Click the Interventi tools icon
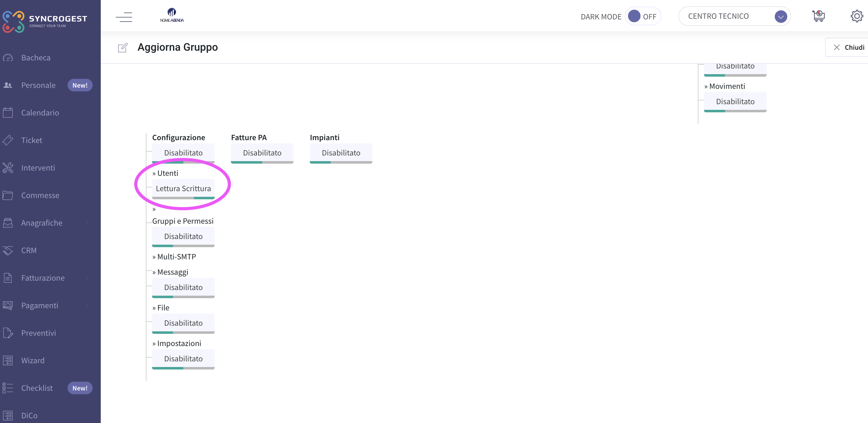The image size is (868, 423). coord(8,168)
